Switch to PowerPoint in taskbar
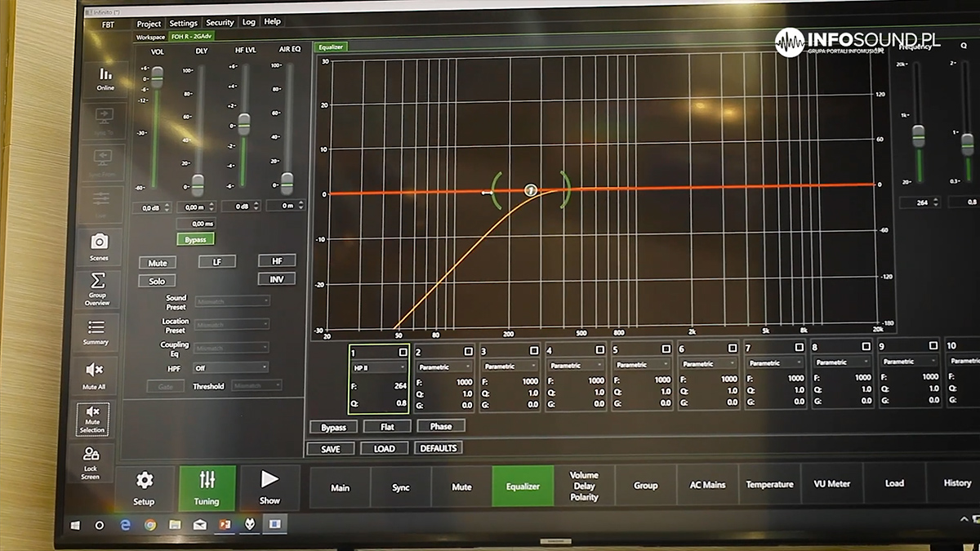This screenshot has height=551, width=980. (224, 526)
